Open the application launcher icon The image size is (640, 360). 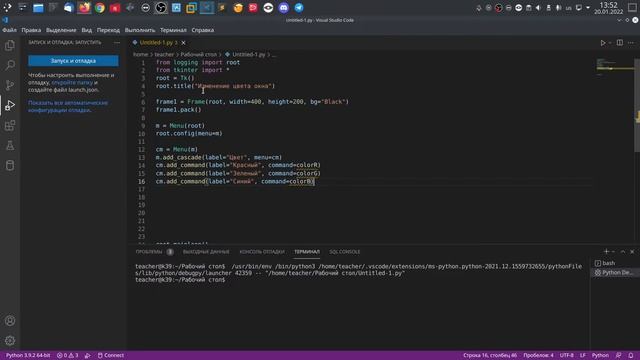7,8
